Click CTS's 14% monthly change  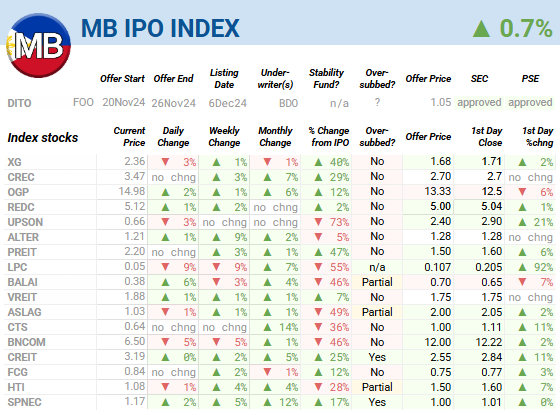[288, 327]
